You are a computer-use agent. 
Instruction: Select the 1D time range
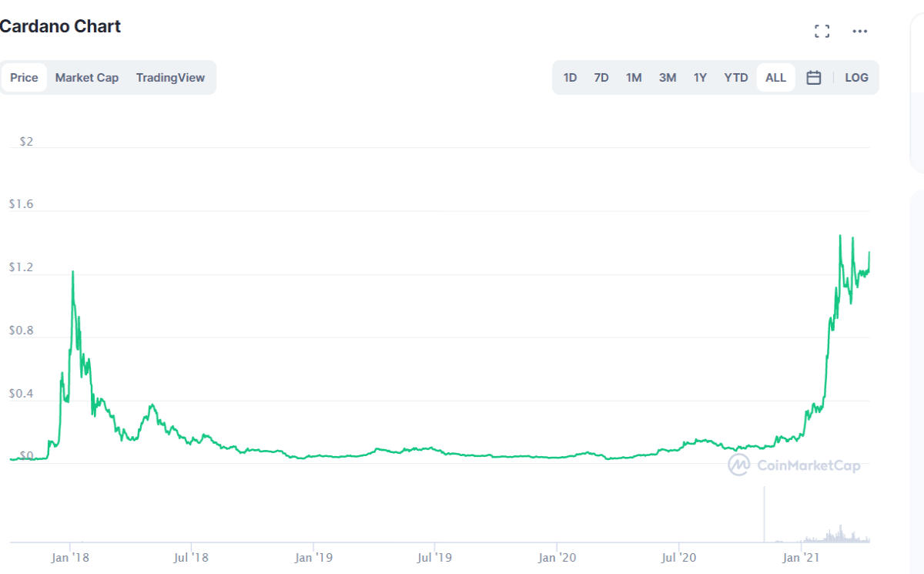[x=570, y=78]
